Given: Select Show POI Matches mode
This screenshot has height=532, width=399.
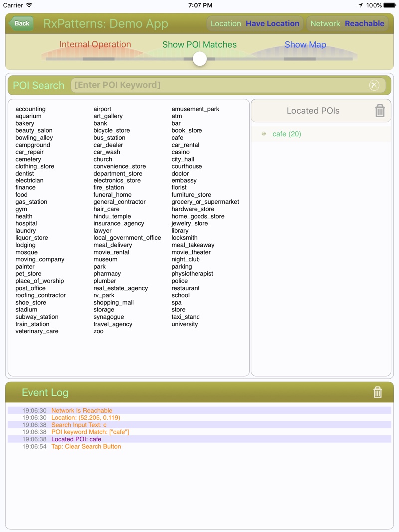Looking at the screenshot, I should coord(199,44).
